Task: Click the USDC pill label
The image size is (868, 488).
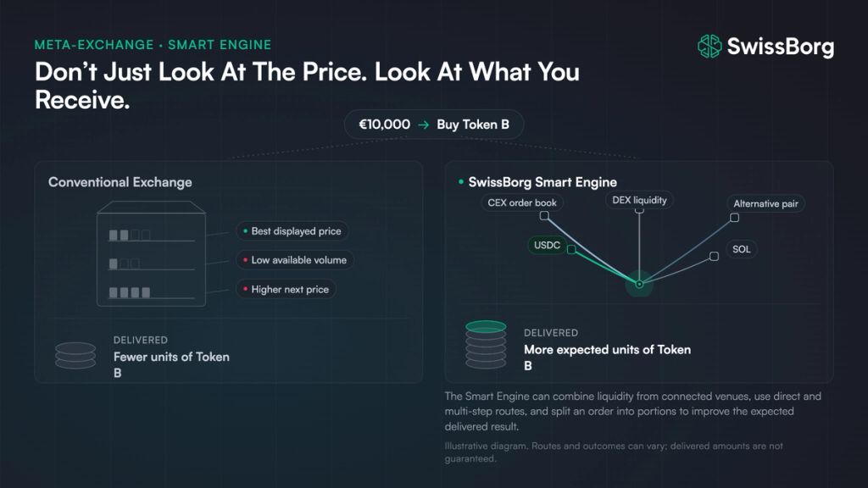Action: coord(547,245)
